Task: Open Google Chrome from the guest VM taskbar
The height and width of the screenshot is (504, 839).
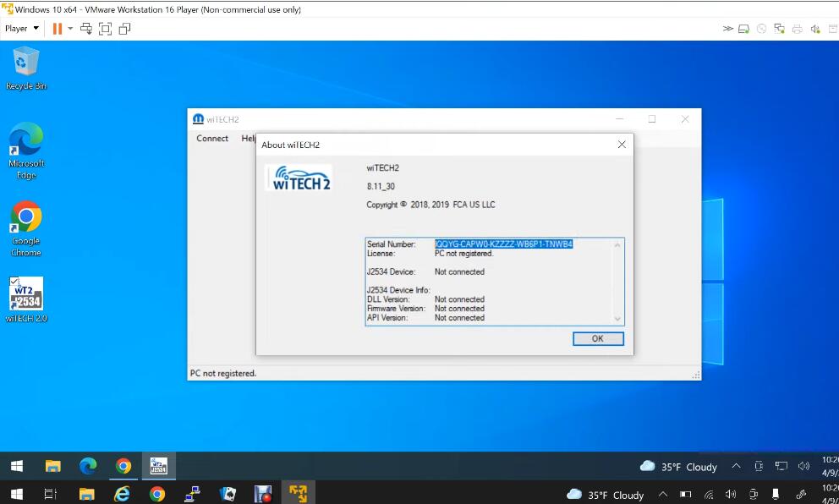Action: point(123,466)
